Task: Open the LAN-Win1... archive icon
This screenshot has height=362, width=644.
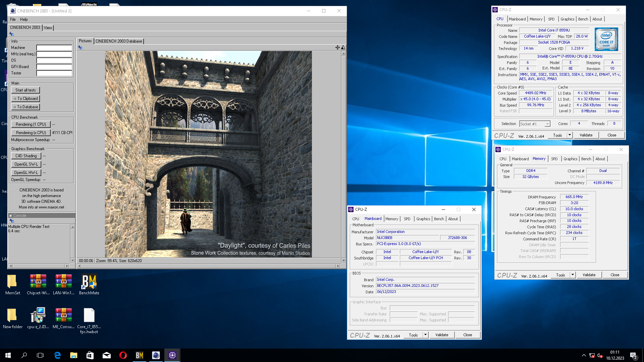Action: (x=64, y=284)
